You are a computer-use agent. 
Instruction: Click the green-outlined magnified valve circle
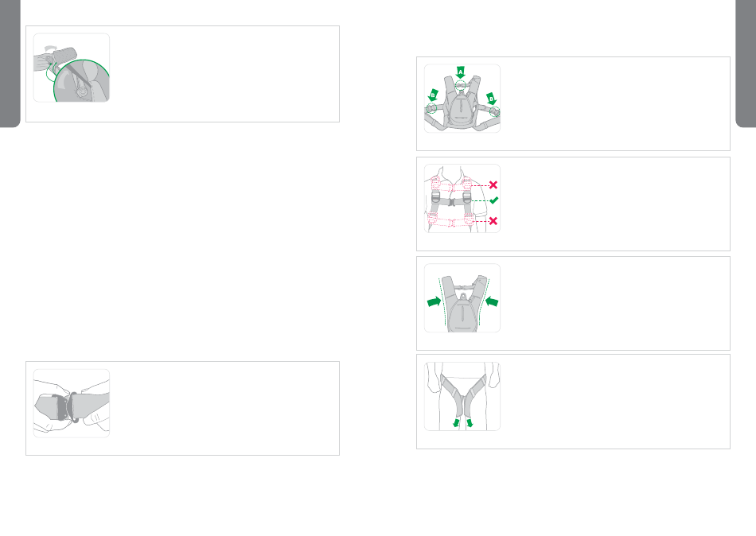point(81,81)
